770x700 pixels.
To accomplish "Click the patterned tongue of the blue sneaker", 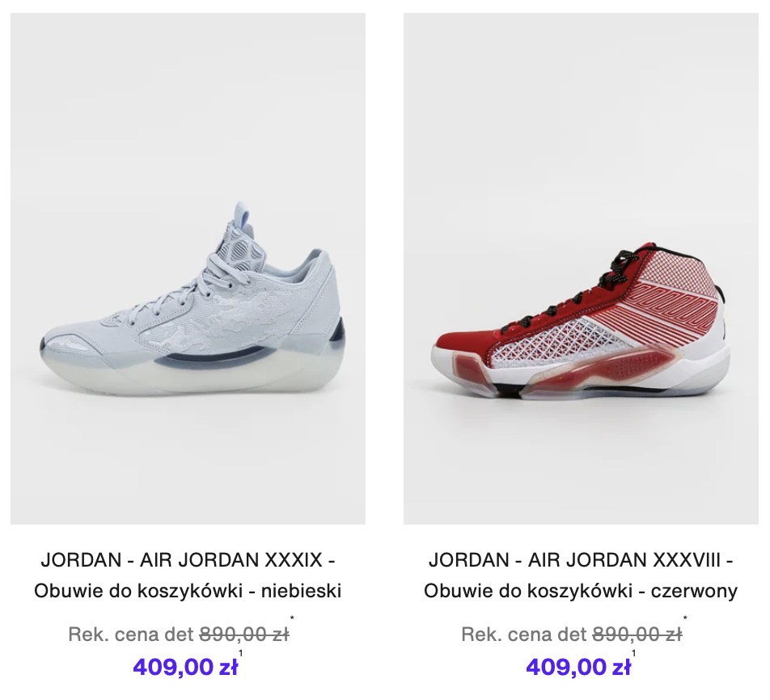I will [x=242, y=241].
